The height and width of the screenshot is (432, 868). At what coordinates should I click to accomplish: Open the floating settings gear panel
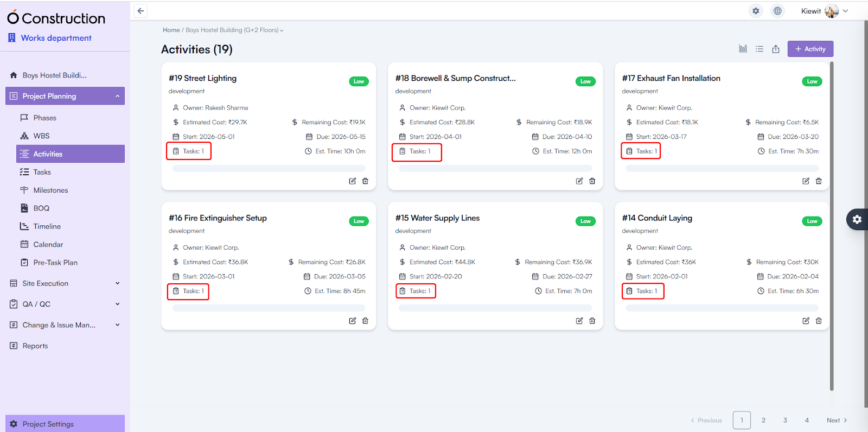point(857,219)
